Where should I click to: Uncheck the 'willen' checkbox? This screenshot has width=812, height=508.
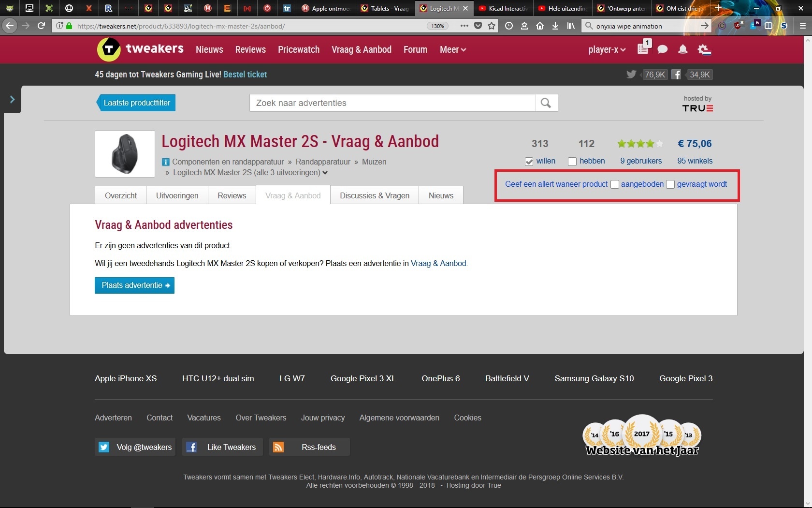529,162
